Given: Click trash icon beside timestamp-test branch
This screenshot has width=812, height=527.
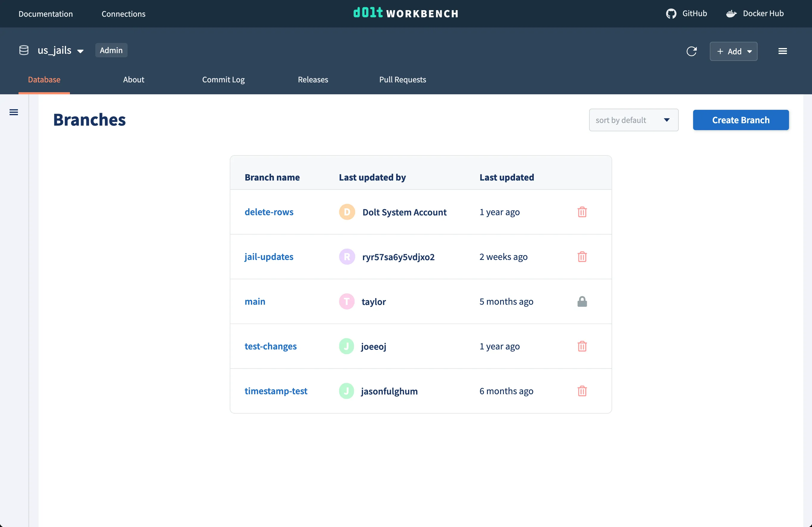Looking at the screenshot, I should 582,391.
